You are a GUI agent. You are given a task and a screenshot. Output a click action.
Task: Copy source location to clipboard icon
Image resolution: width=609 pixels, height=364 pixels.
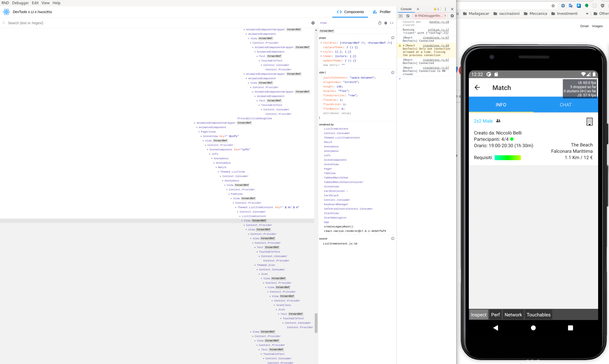click(393, 239)
